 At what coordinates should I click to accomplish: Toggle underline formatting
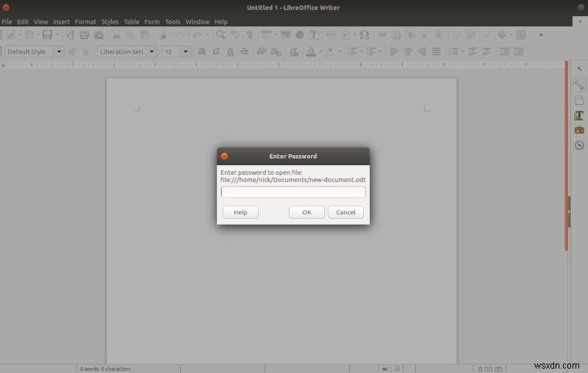[230, 51]
